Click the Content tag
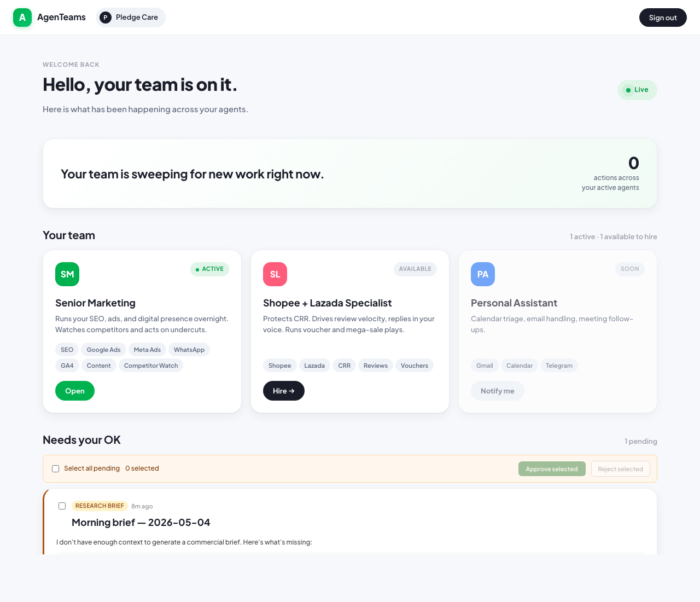The width and height of the screenshot is (700, 602). click(99, 366)
